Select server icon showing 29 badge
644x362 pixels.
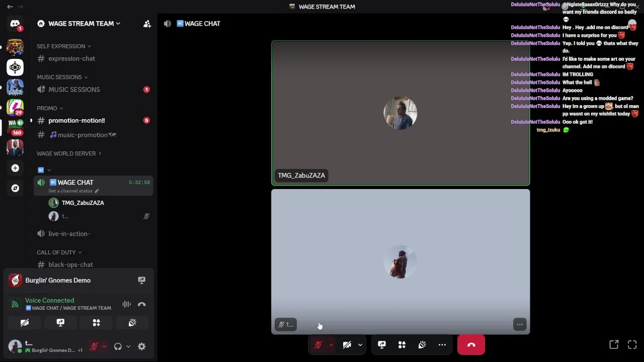pyautogui.click(x=15, y=107)
